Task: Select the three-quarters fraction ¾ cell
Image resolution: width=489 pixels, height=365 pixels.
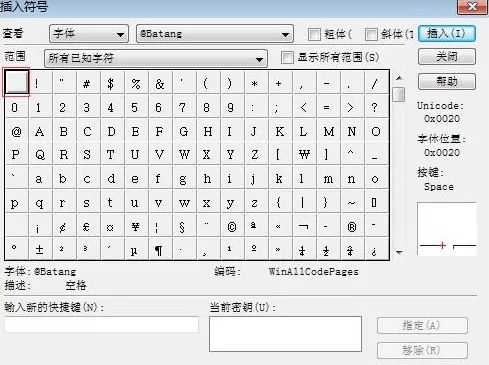Action: click(352, 249)
